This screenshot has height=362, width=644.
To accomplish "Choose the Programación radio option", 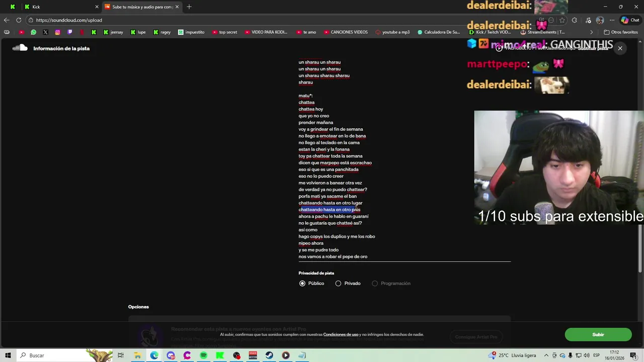I will [x=375, y=284].
